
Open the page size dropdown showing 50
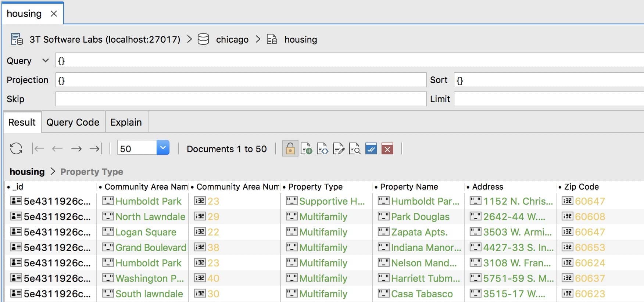pos(163,148)
